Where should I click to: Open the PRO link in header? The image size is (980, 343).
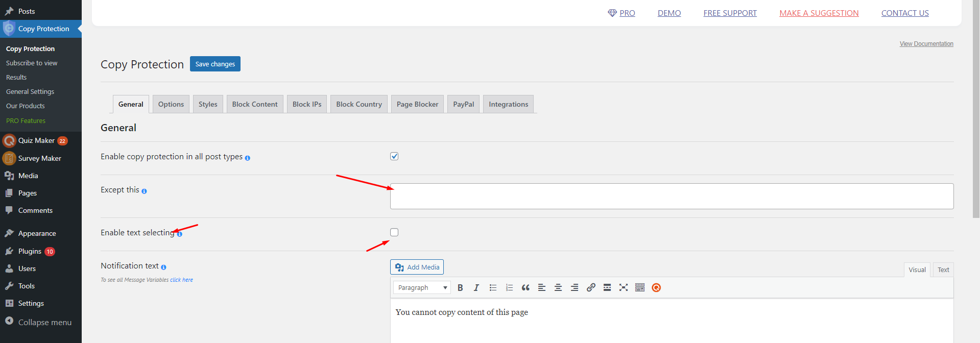coord(622,13)
